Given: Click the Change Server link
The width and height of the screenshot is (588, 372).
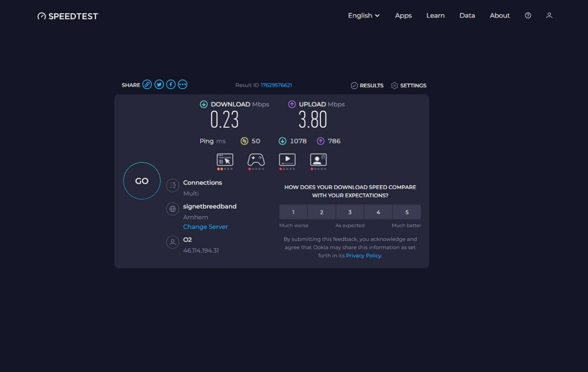Looking at the screenshot, I should 205,227.
